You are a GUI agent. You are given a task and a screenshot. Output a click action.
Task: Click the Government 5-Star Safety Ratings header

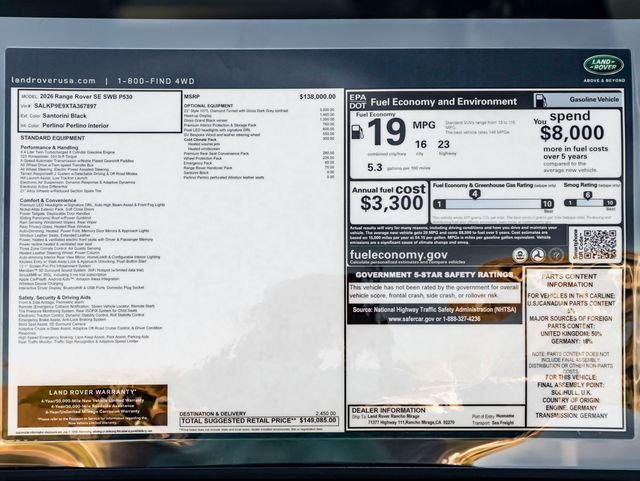(x=435, y=275)
